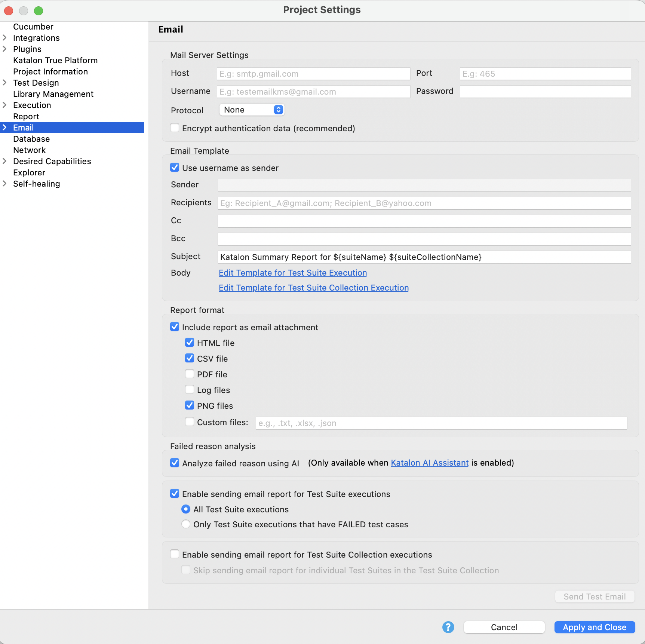Enable the Custom files checkbox
645x644 pixels.
click(x=190, y=422)
